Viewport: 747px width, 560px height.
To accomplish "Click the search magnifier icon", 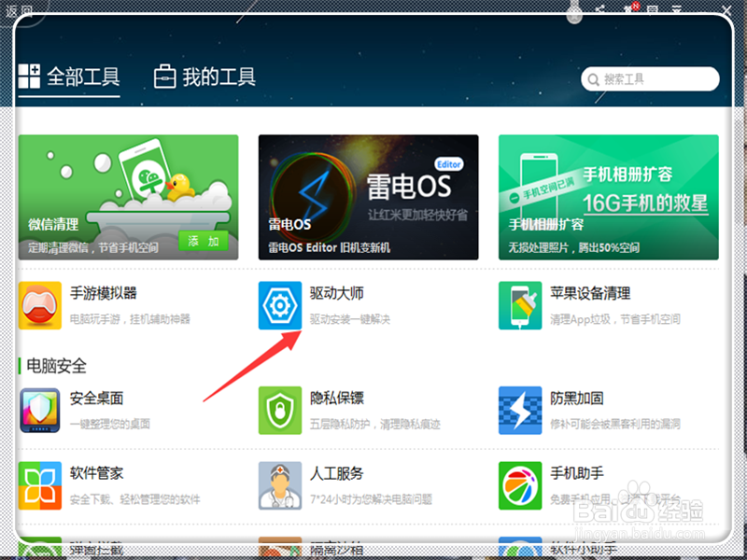I will click(x=594, y=79).
